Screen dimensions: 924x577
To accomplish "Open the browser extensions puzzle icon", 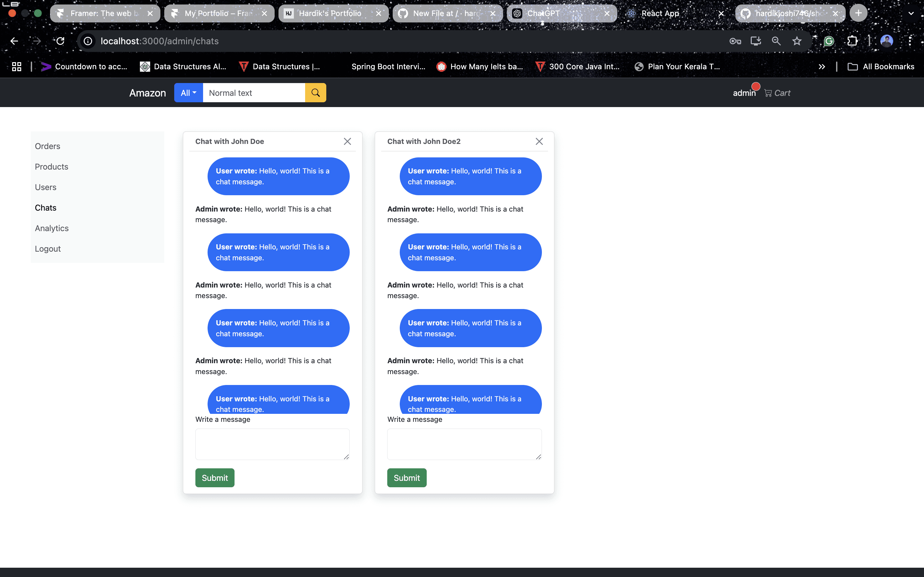I will tap(852, 41).
